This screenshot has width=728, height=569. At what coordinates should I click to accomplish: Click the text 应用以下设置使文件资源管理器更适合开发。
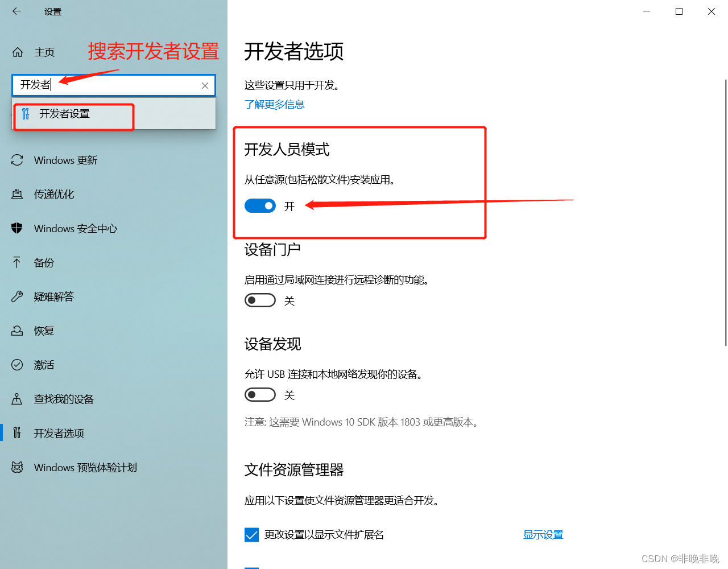342,501
